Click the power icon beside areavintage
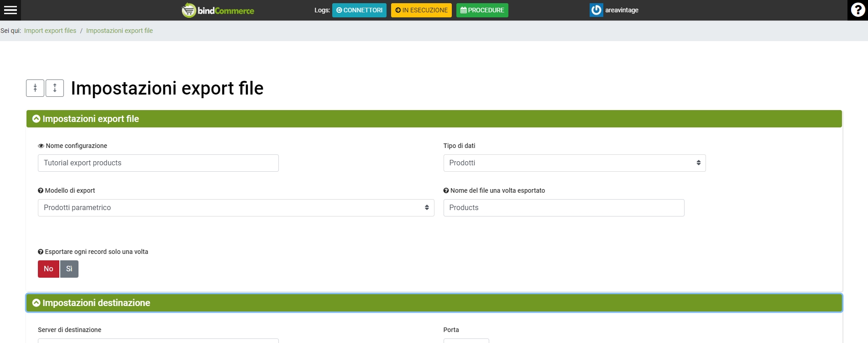This screenshot has width=868, height=343. (x=596, y=10)
